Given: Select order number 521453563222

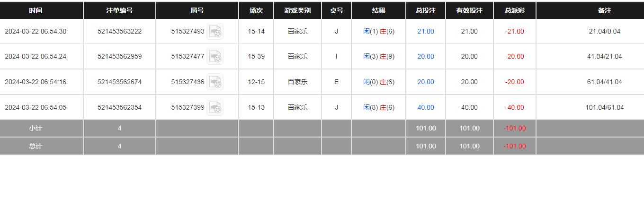Looking at the screenshot, I should 119,32.
